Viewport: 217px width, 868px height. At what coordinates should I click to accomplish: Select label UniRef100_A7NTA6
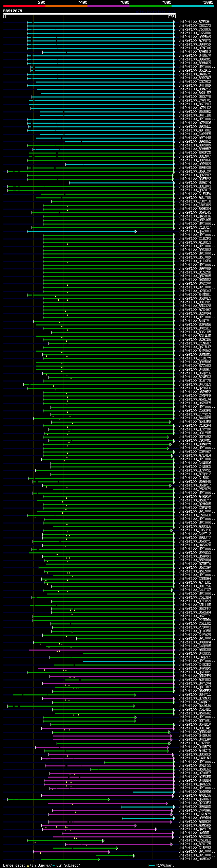click(x=195, y=48)
